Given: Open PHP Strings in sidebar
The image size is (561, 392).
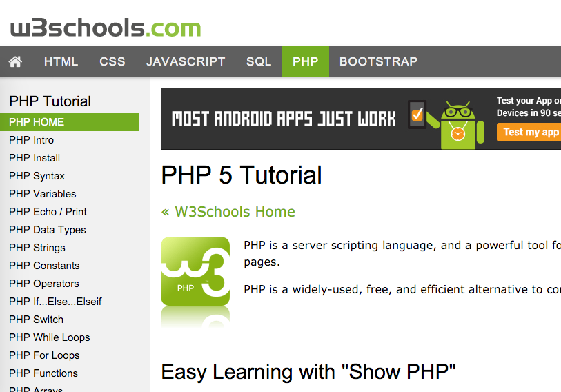Looking at the screenshot, I should (37, 247).
